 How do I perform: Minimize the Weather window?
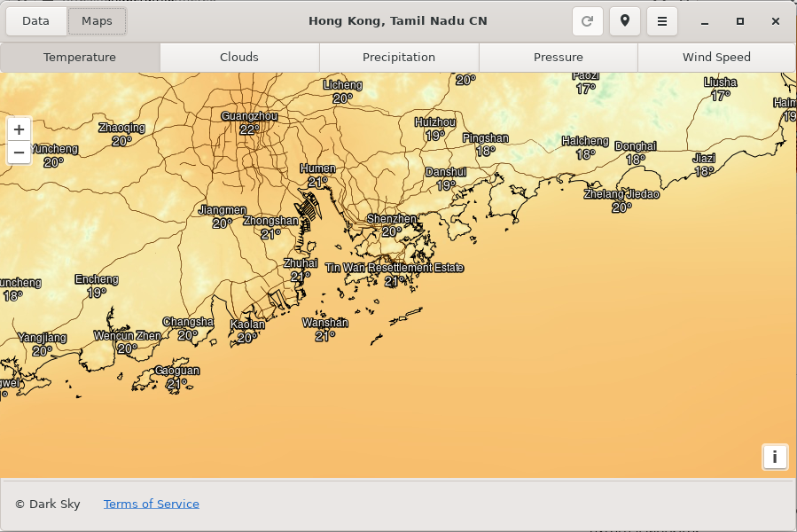[705, 20]
